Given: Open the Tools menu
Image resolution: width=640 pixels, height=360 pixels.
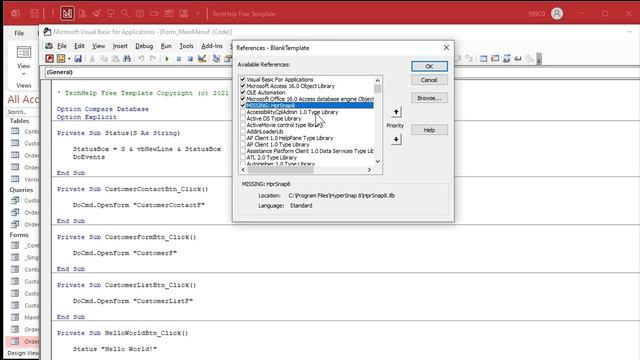Looking at the screenshot, I should click(186, 46).
